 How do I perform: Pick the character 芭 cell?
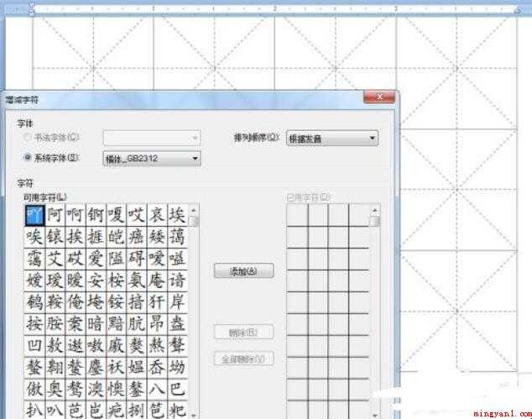76,410
